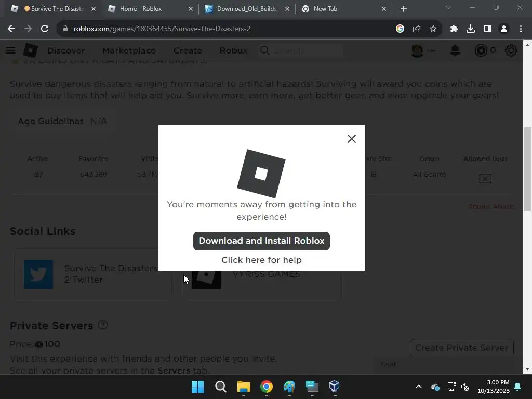Screen dimensions: 532x399
Task: View site information lock icon
Action: click(x=65, y=29)
